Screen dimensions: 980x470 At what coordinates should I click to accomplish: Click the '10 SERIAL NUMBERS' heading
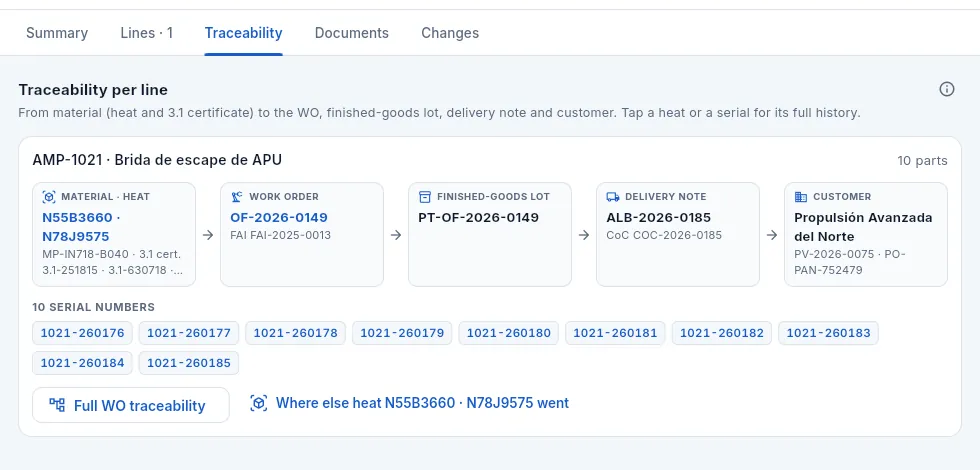[x=94, y=308]
